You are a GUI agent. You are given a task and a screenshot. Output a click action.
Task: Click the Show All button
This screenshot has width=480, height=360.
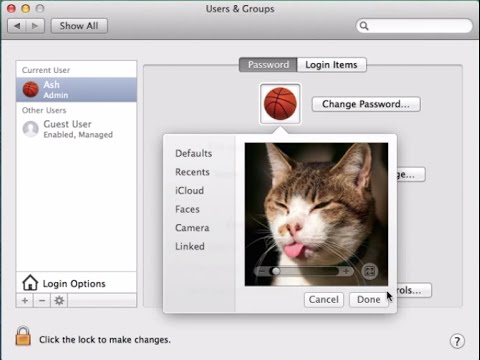pyautogui.click(x=79, y=26)
